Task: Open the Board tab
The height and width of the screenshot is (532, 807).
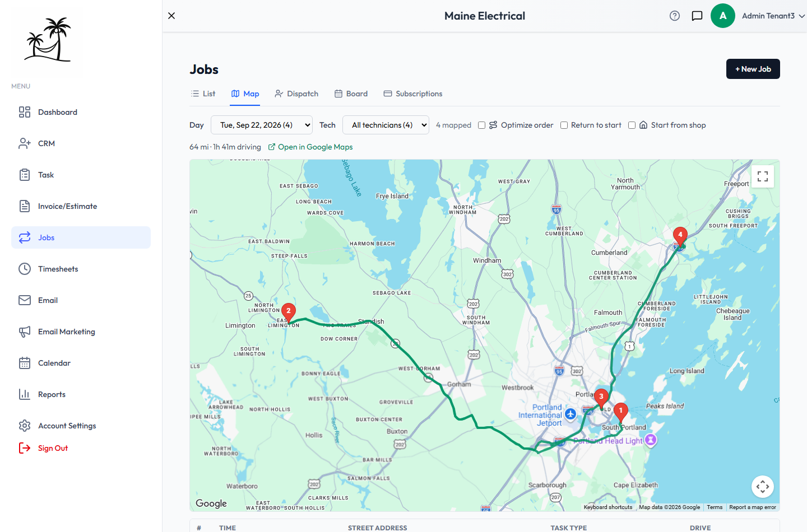Action: tap(351, 94)
